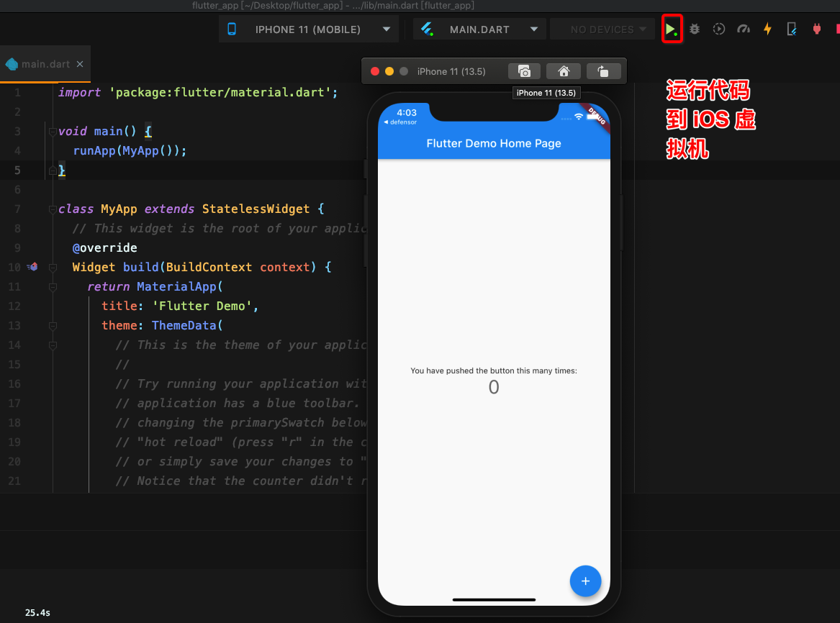
Task: Click the red plug icon in toolbar
Action: [x=816, y=29]
